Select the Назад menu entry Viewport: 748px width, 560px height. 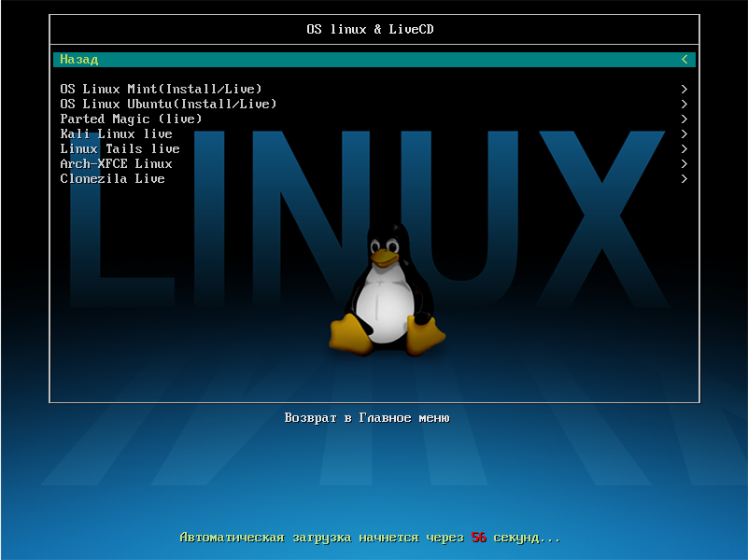coord(79,60)
